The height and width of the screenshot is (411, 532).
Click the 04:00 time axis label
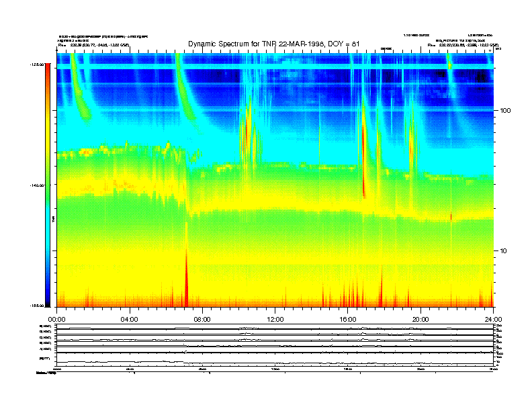pos(130,320)
